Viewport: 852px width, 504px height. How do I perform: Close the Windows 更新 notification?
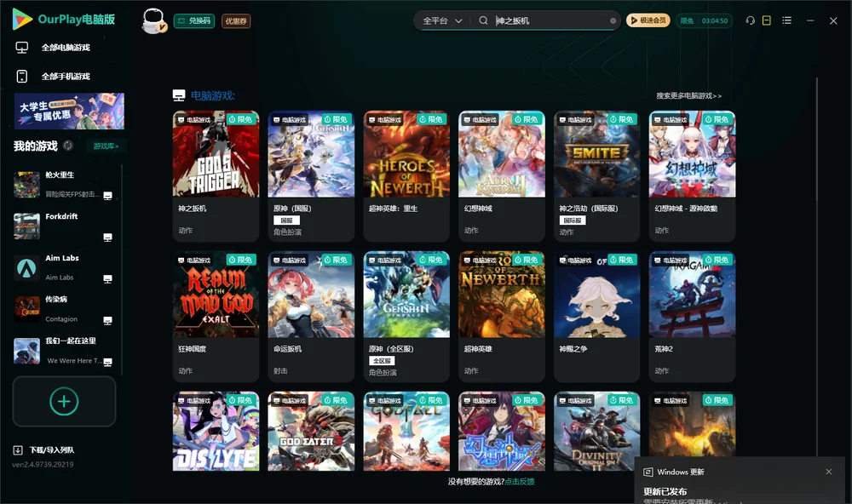(829, 472)
